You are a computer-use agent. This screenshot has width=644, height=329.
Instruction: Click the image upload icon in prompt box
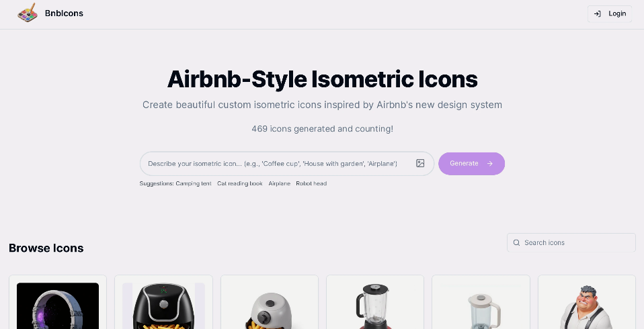tap(420, 163)
